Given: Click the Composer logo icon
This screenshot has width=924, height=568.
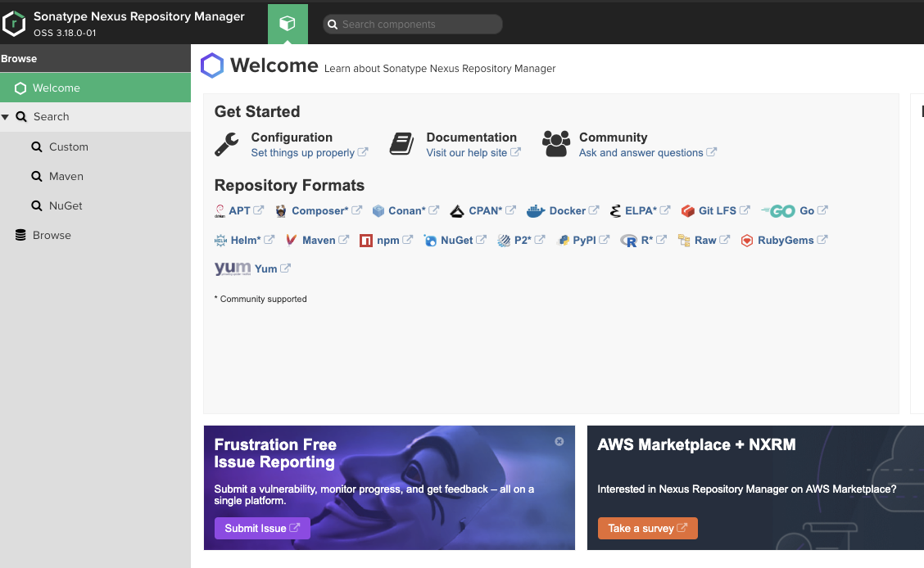Looking at the screenshot, I should (281, 210).
